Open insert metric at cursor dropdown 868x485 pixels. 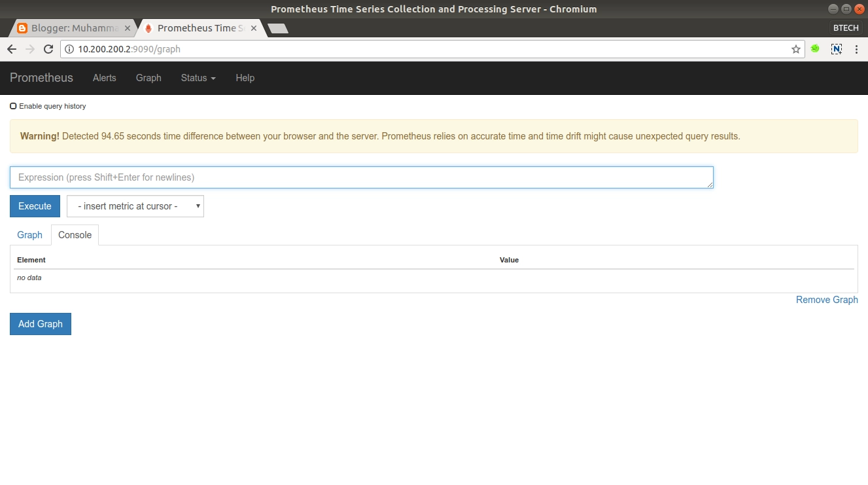pos(135,206)
